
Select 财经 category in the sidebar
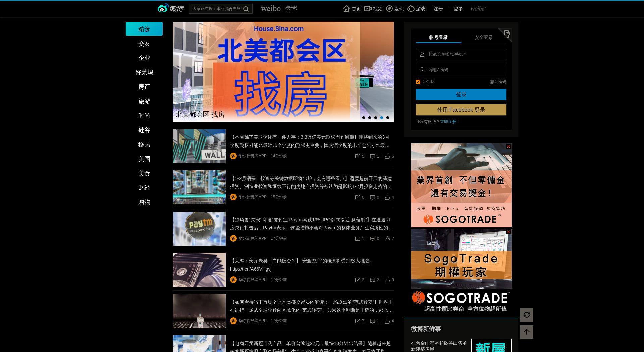pos(144,188)
